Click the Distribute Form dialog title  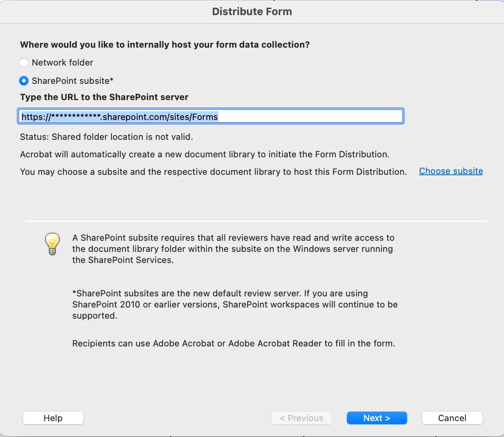tap(252, 12)
